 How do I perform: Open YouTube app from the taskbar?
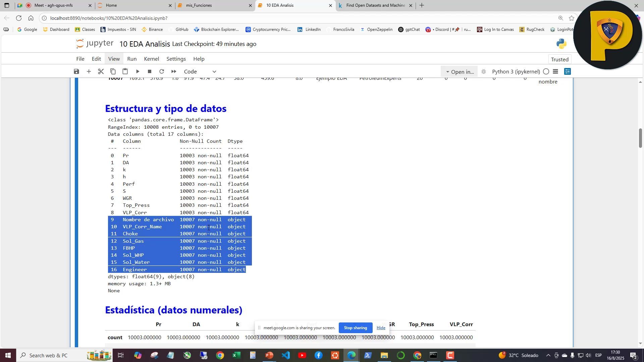[302, 356]
